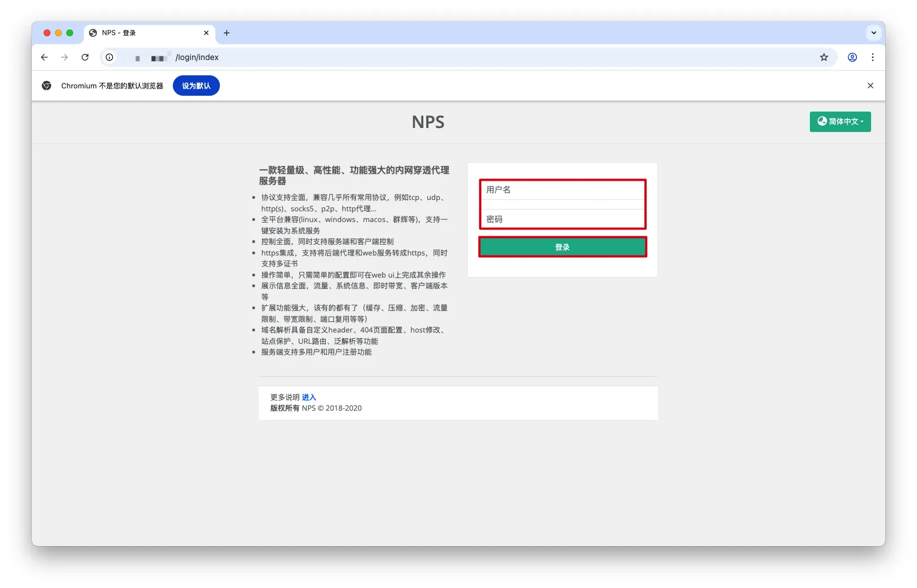The width and height of the screenshot is (917, 588).
Task: Open the Chromium three-dot menu
Action: pos(872,57)
